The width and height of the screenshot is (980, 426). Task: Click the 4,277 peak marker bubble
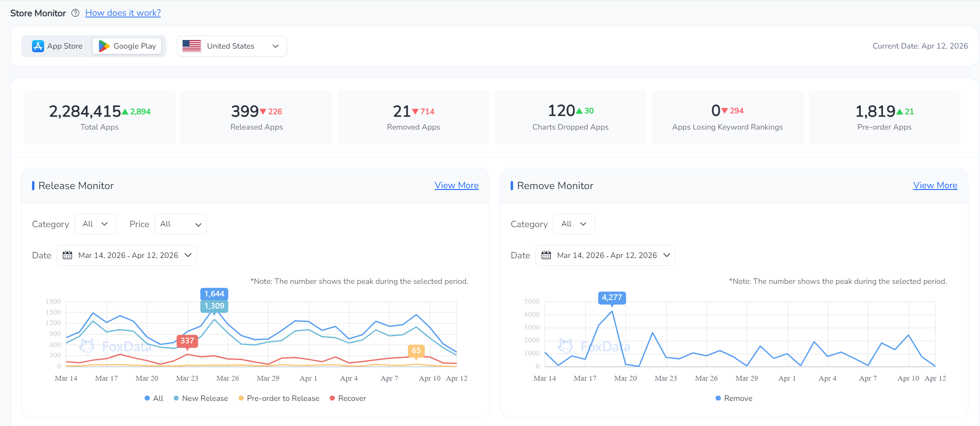coord(611,298)
